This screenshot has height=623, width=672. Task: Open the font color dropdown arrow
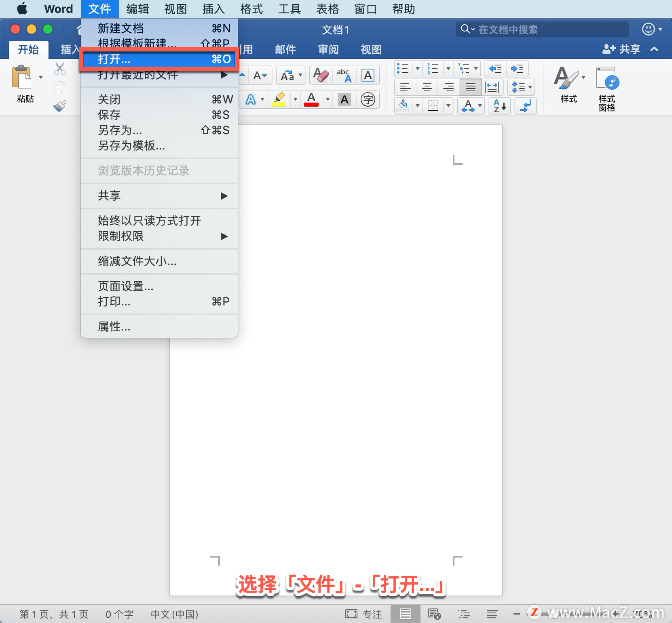pyautogui.click(x=328, y=99)
